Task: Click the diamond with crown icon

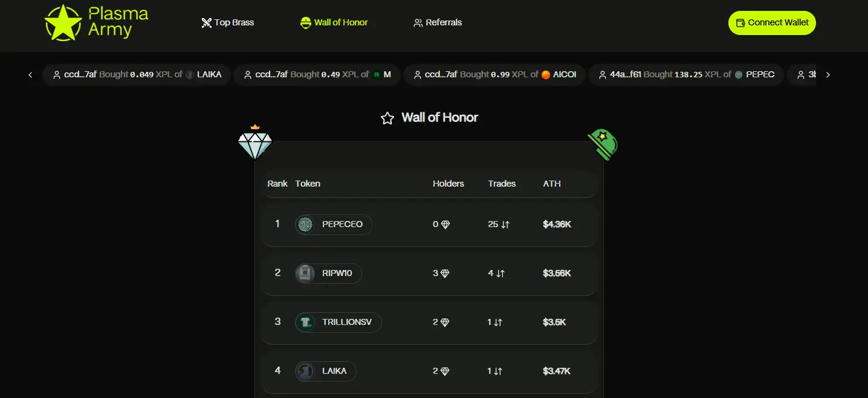Action: pos(255,143)
